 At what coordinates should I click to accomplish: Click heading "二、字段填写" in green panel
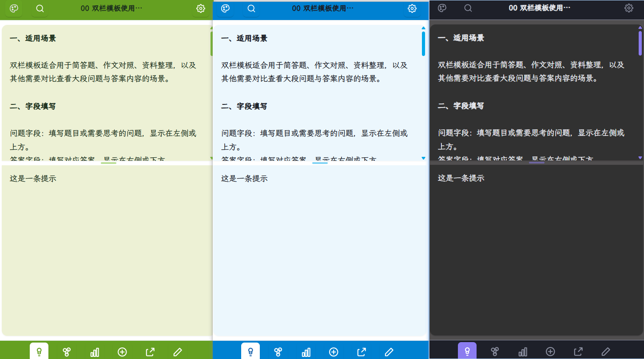click(33, 106)
